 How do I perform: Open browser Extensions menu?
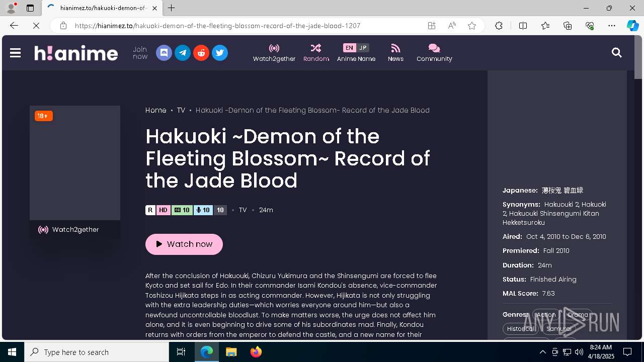[499, 26]
